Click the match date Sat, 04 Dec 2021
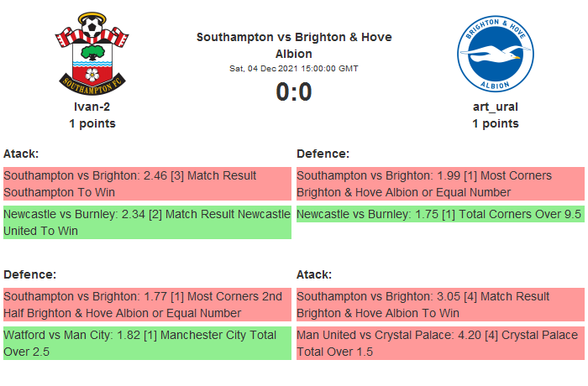Screen dimensions: 588x386 (x=294, y=68)
